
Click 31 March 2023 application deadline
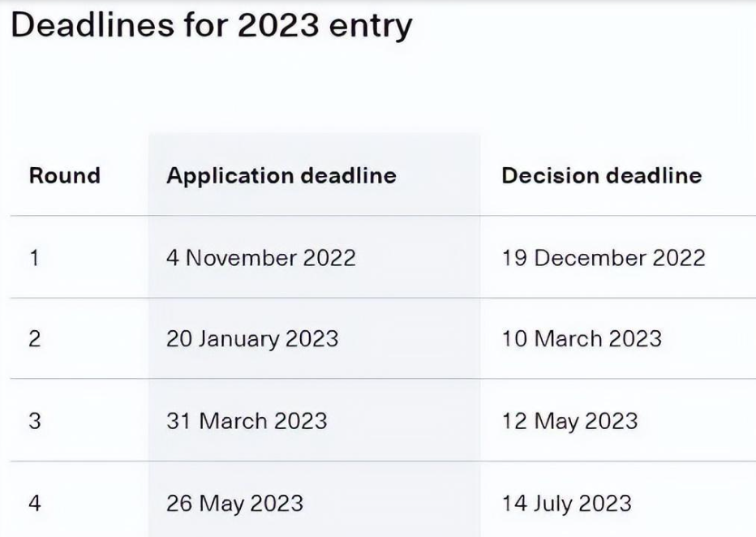click(x=247, y=421)
